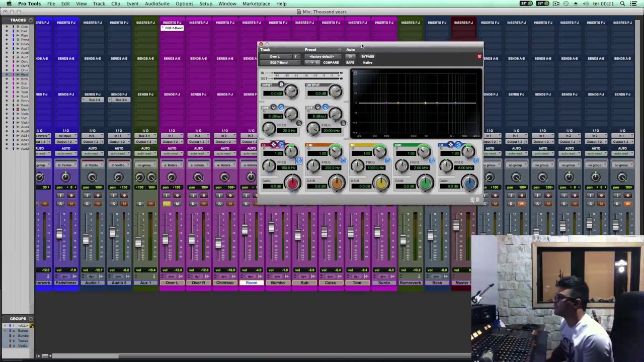Mute the Audio 5 track
Screen dimensions: 644x362
coord(124,204)
